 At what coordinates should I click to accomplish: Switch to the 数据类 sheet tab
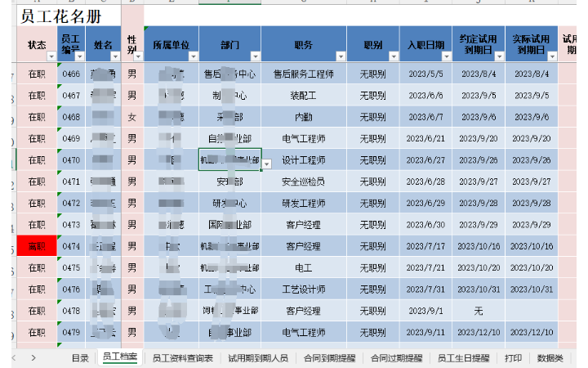coord(550,358)
